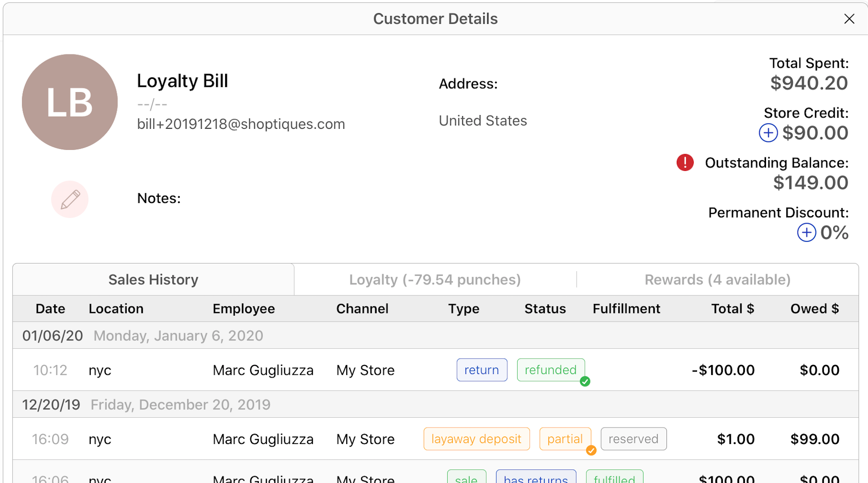
Task: Click the bill+20191218@shoptiques.com email
Action: 241,124
